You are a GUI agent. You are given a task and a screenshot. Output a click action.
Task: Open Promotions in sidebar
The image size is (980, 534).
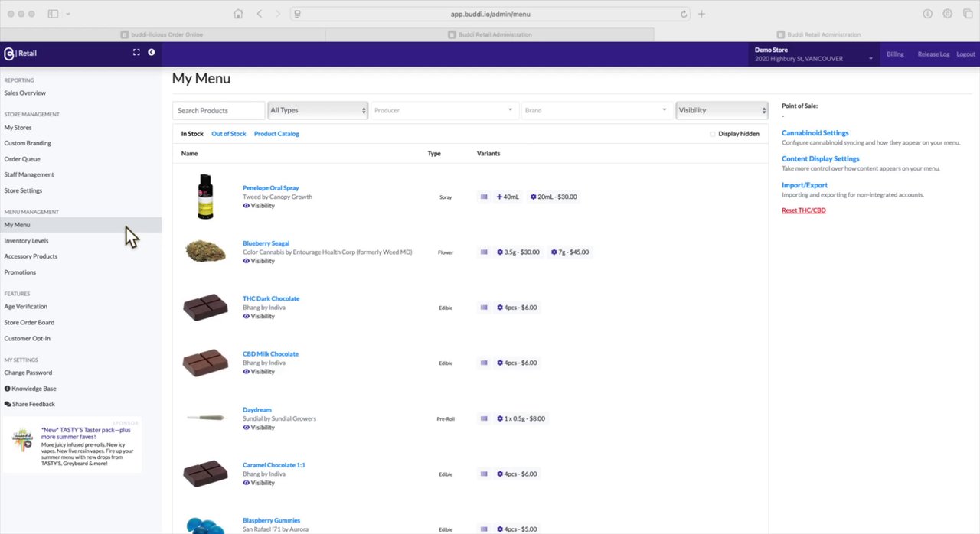(20, 272)
